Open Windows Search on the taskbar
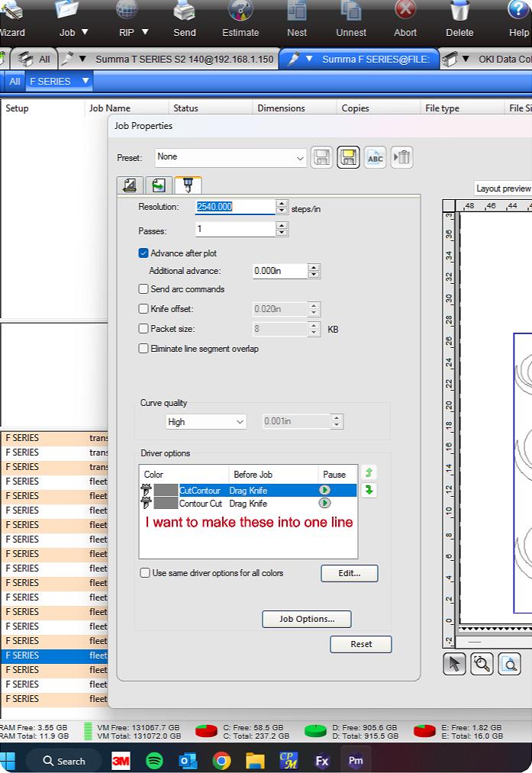This screenshot has width=532, height=773. (x=63, y=761)
